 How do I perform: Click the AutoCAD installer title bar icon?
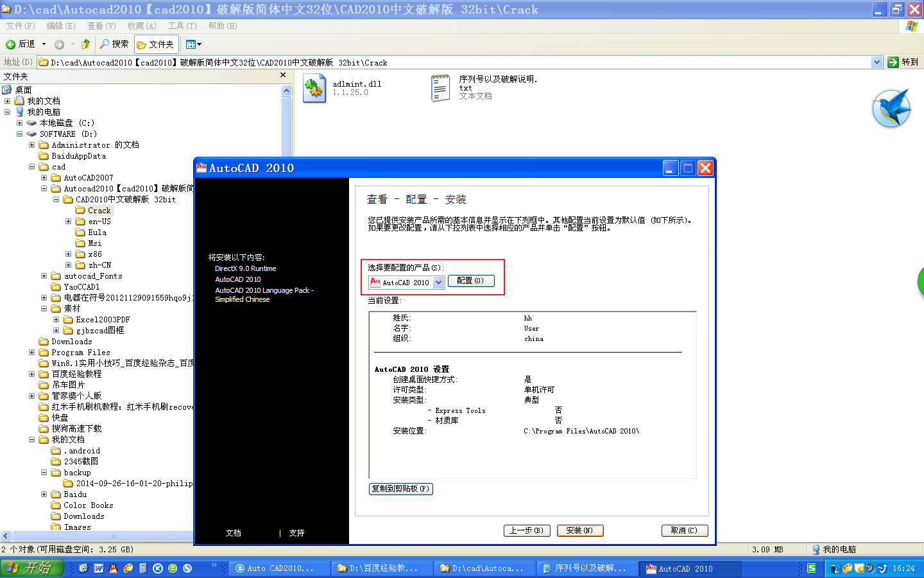pos(201,168)
